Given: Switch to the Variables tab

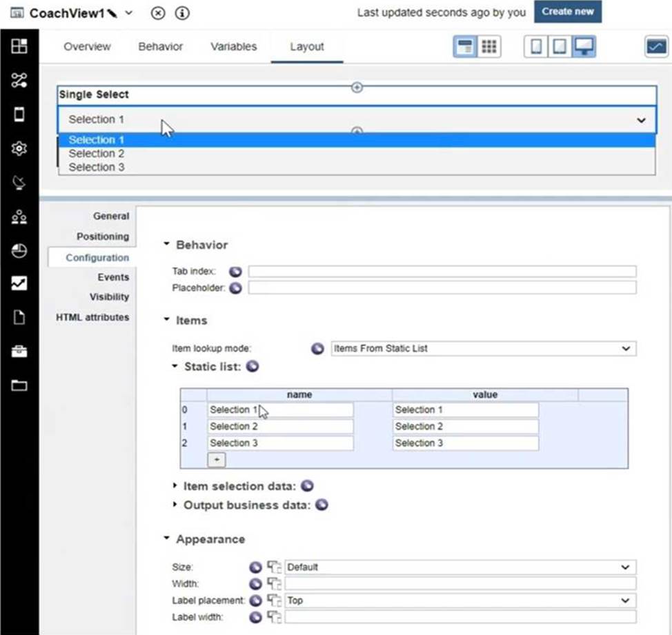Looking at the screenshot, I should tap(233, 47).
